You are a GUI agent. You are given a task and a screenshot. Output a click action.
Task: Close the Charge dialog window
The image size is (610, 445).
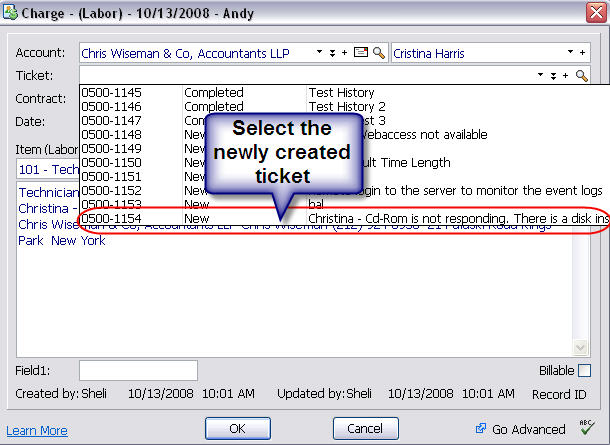tap(590, 13)
